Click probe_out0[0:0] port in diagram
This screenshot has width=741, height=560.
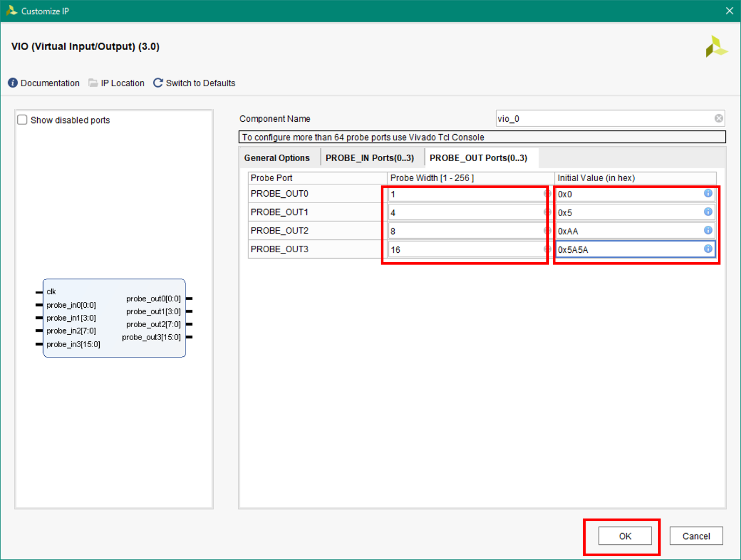pos(154,299)
